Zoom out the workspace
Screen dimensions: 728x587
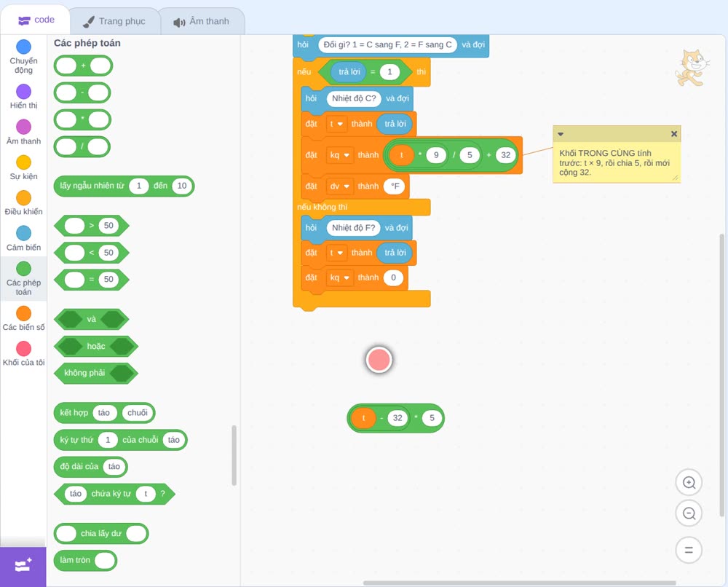(x=689, y=513)
